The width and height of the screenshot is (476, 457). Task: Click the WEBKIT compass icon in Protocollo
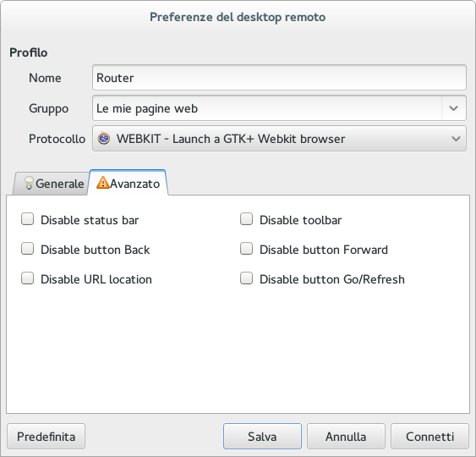tap(104, 139)
